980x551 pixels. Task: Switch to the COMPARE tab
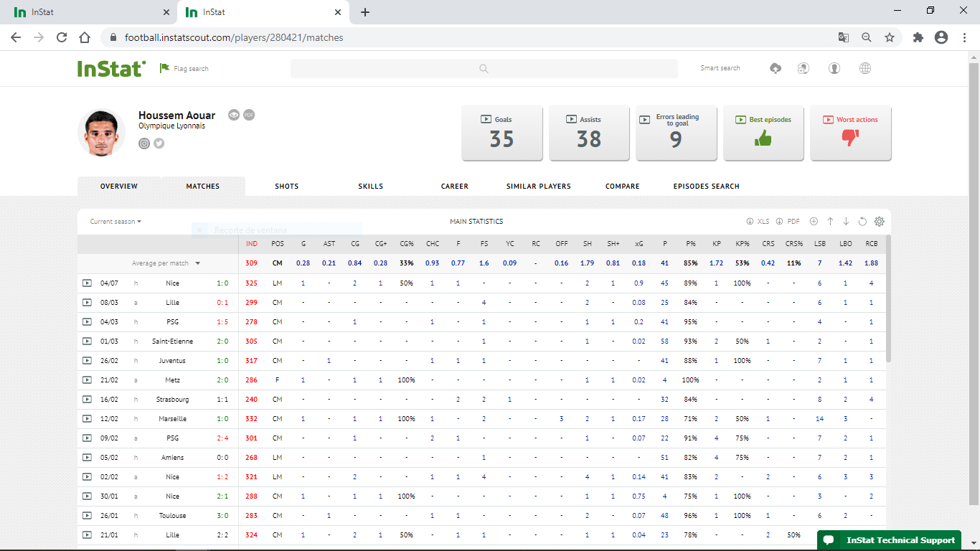click(x=623, y=187)
